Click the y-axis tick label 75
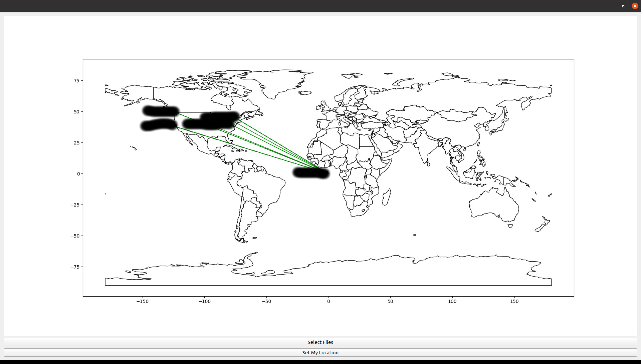641x364 pixels. click(x=77, y=81)
